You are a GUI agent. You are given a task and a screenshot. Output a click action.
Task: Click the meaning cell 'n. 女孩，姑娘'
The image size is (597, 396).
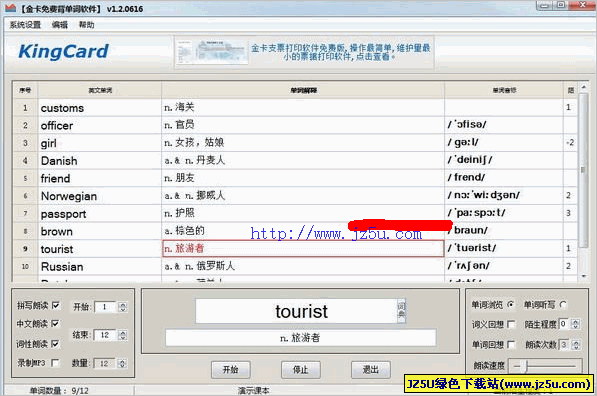[x=303, y=143]
